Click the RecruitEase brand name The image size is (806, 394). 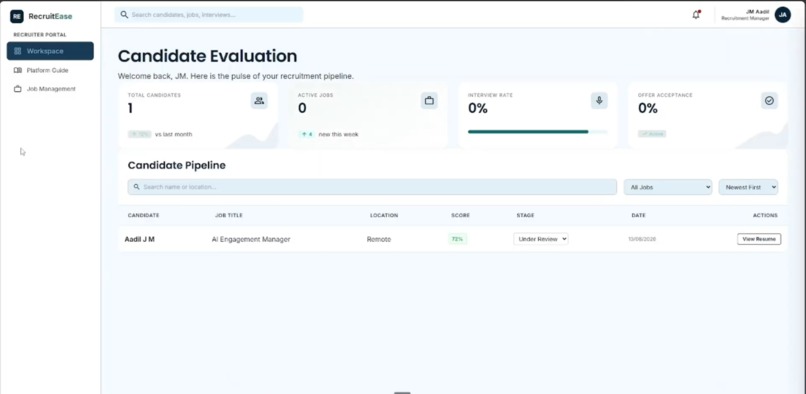point(50,16)
